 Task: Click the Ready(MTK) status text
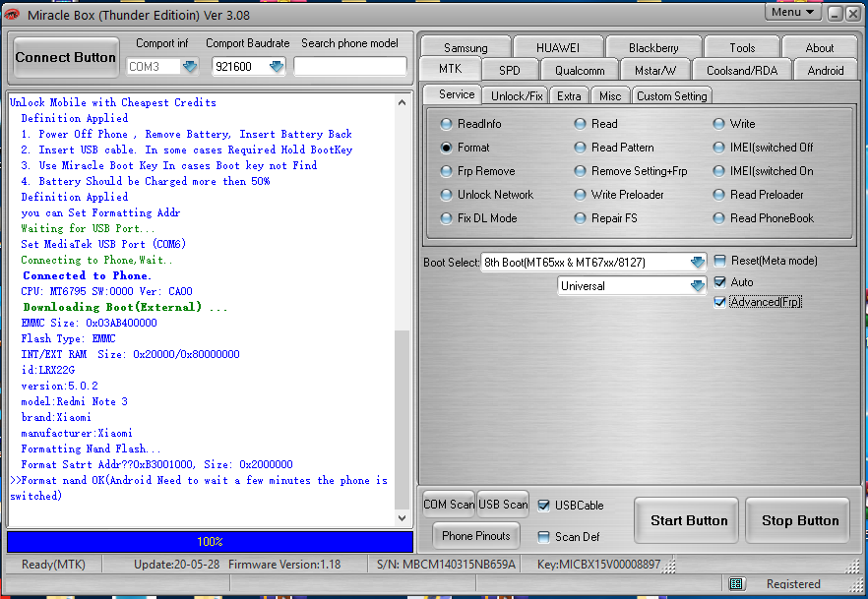pos(53,565)
